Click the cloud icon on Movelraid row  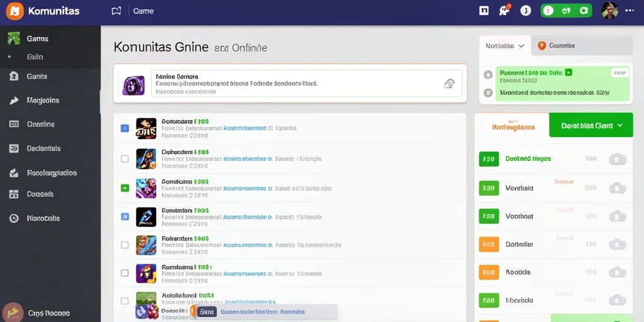tap(618, 188)
